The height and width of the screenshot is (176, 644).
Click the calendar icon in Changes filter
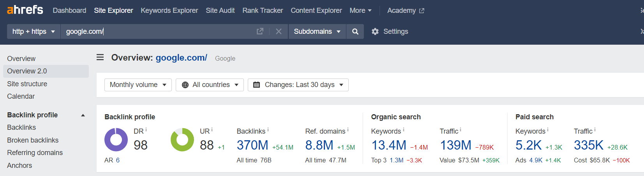coord(256,85)
